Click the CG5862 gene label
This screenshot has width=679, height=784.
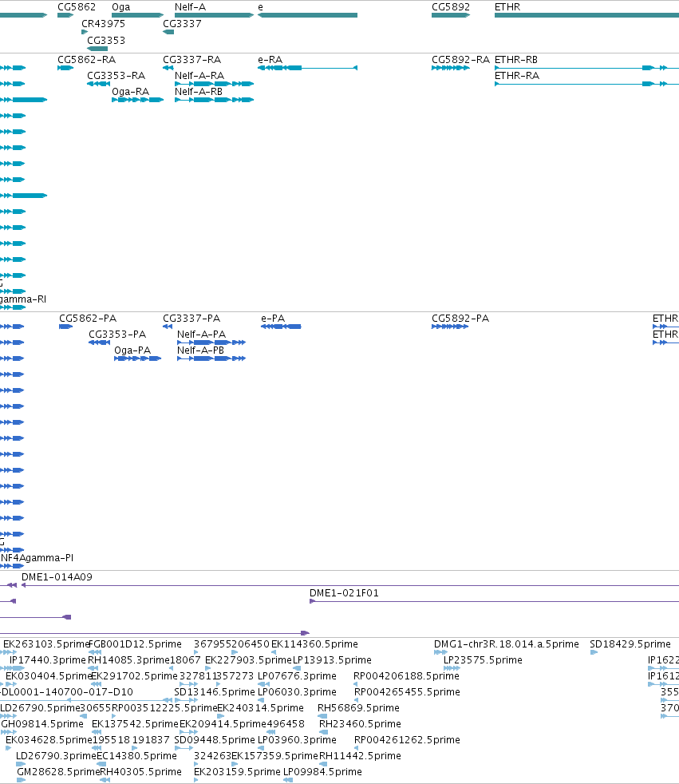click(x=77, y=7)
